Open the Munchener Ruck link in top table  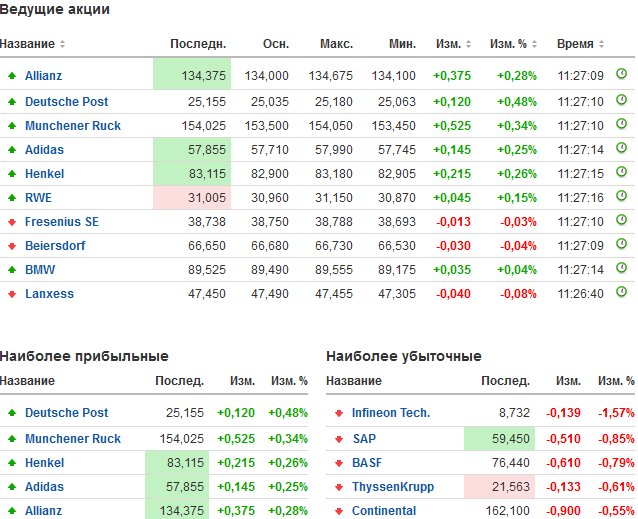(x=72, y=125)
